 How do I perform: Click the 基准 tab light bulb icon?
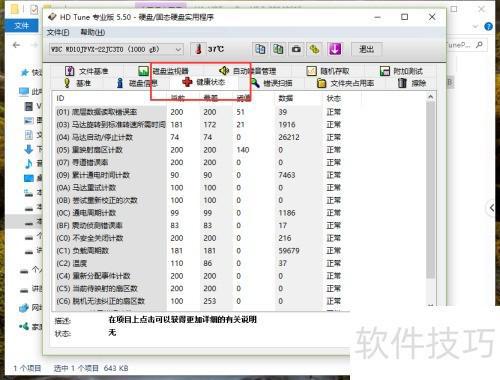(67, 83)
